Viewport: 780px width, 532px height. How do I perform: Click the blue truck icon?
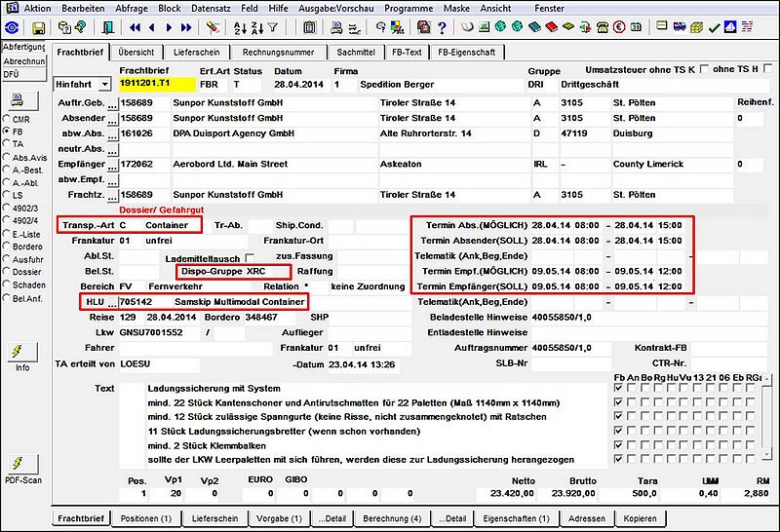[680, 27]
